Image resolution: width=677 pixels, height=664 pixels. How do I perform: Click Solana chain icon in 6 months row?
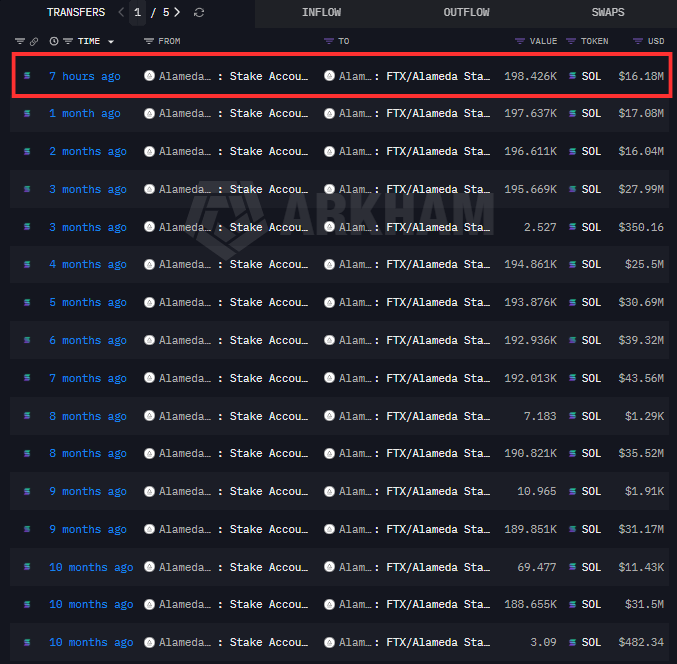[x=27, y=340]
